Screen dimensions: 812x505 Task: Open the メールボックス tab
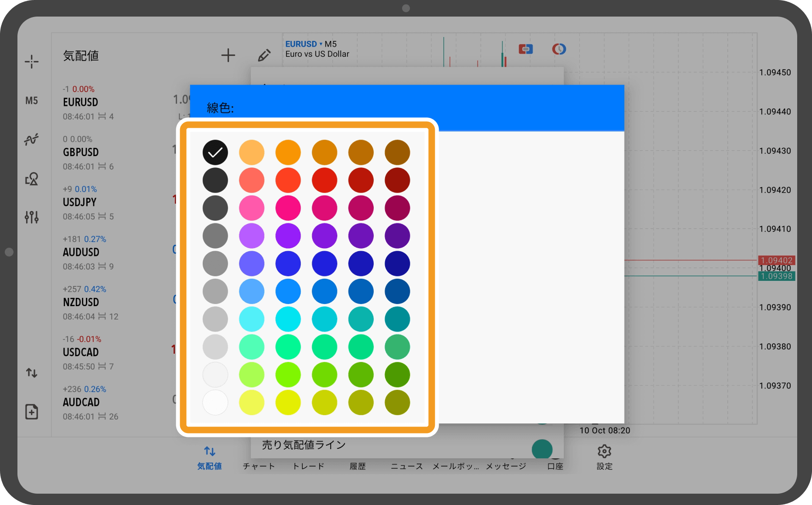(x=456, y=466)
